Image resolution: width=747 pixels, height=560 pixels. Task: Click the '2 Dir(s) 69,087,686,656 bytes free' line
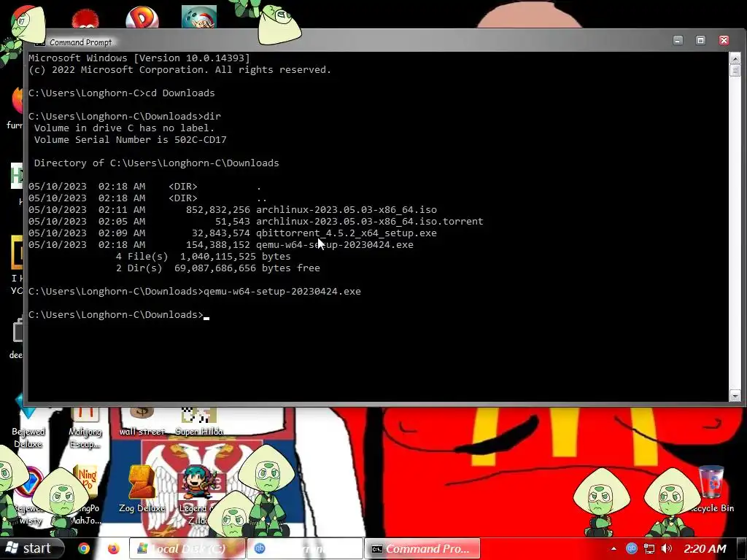tap(217, 268)
